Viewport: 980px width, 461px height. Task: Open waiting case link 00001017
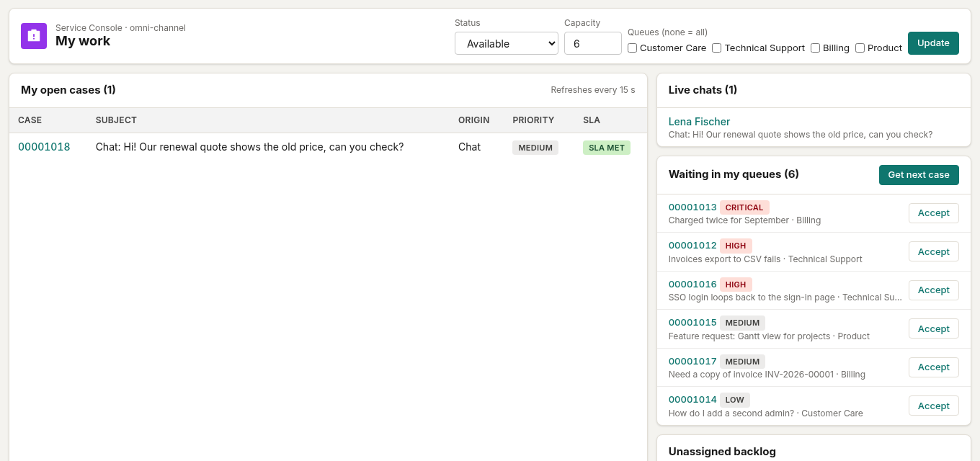(692, 362)
